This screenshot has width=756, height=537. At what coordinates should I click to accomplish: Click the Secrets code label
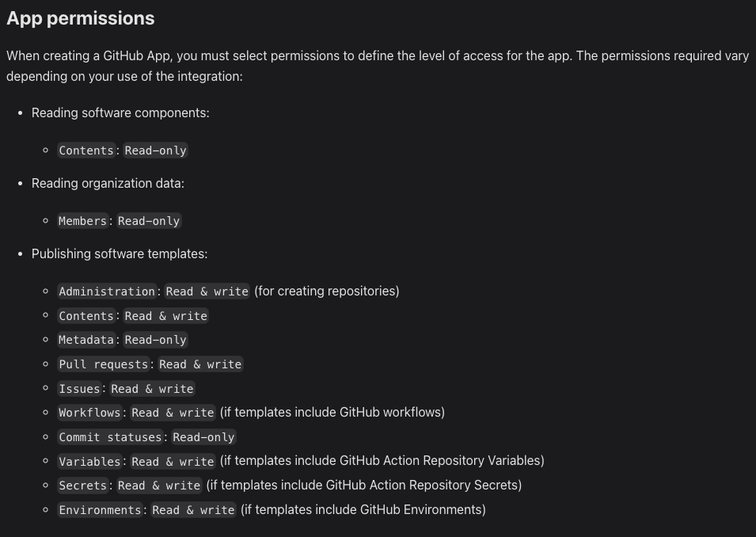click(82, 486)
